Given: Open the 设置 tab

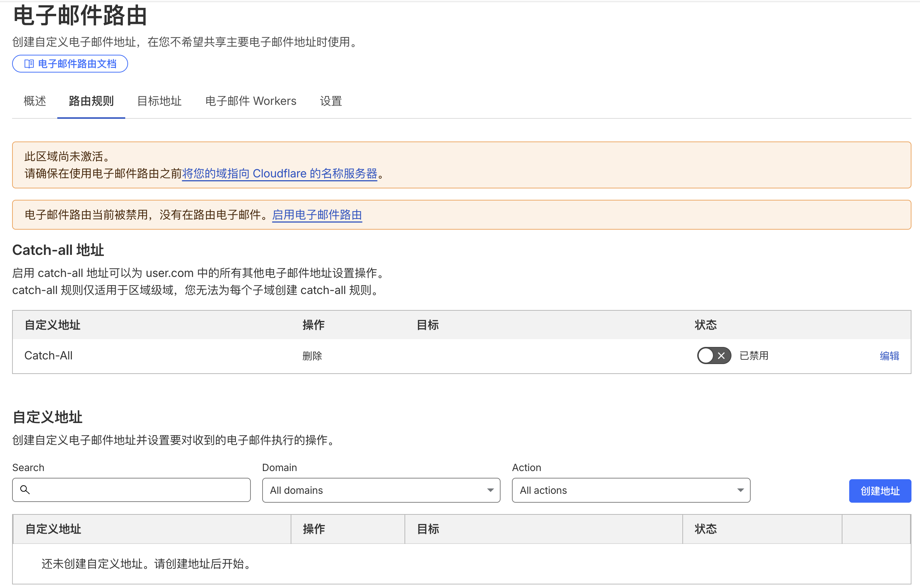Looking at the screenshot, I should point(331,101).
